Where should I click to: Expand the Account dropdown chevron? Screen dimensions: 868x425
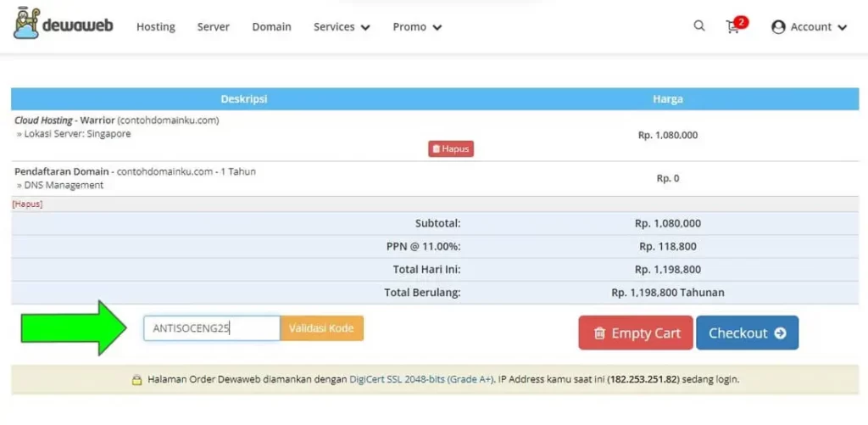point(843,27)
